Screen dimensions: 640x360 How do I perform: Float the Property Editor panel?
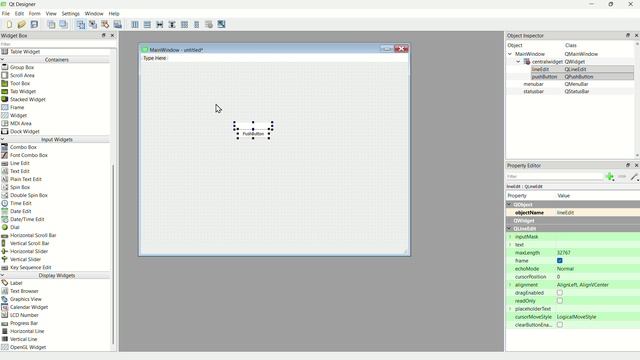[628, 165]
